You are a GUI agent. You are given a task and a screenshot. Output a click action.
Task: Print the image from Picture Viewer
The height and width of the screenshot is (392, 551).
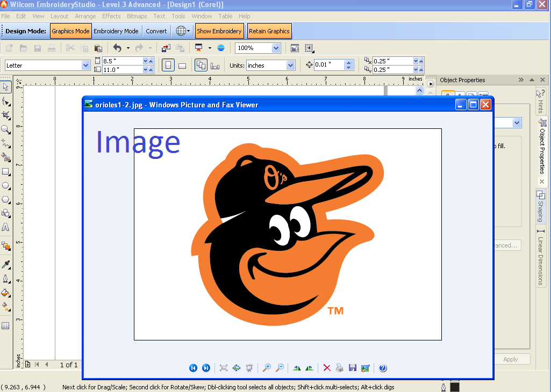pyautogui.click(x=339, y=368)
